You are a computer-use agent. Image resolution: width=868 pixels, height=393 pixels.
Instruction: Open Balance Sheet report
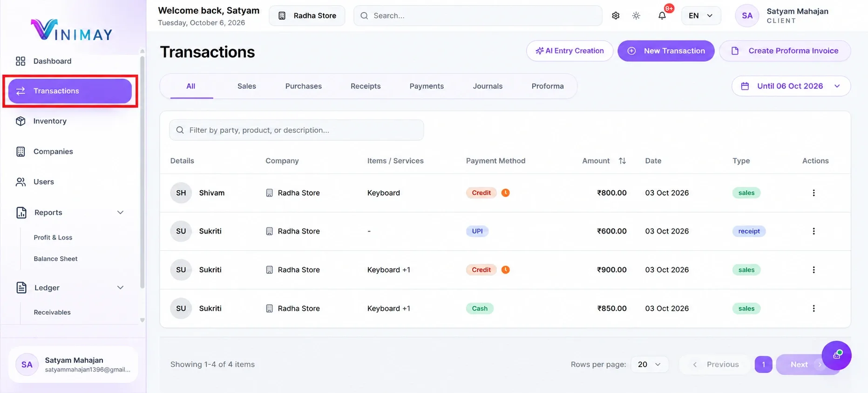[55, 259]
